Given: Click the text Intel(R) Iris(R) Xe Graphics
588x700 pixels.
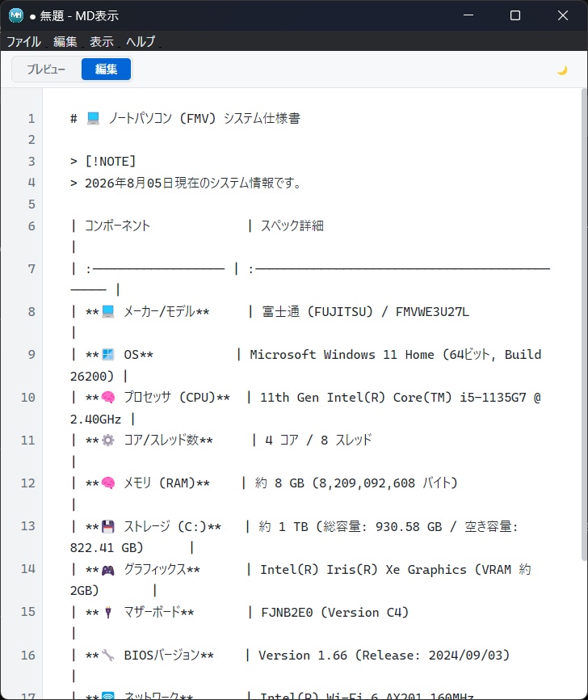Looking at the screenshot, I should click(x=363, y=570).
